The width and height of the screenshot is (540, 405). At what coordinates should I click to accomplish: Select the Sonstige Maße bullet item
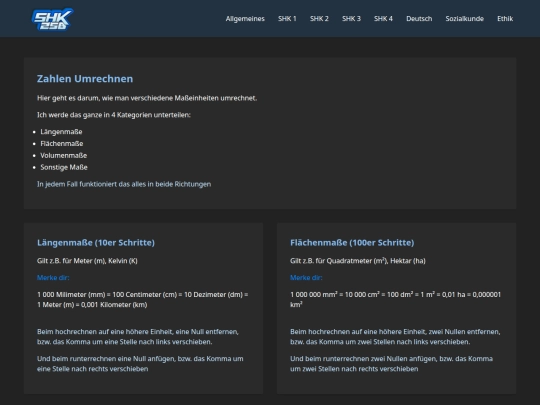tap(64, 167)
